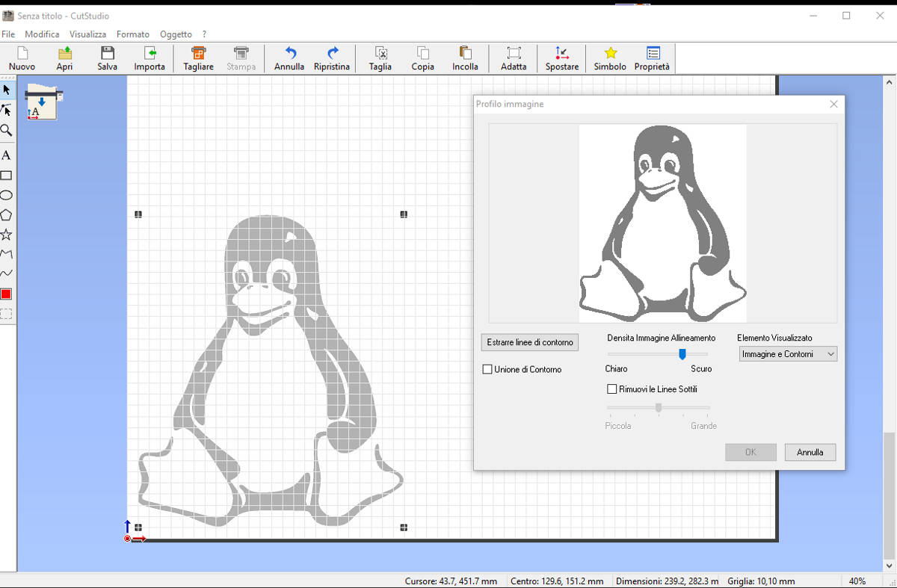Click the Ripristina redo icon
897x588 pixels.
click(332, 58)
